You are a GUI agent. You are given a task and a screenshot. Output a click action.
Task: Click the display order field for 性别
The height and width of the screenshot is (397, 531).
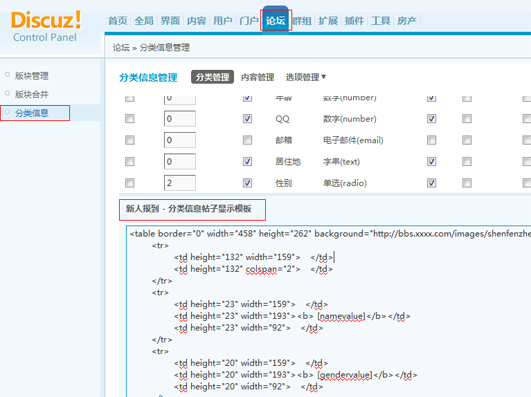coord(180,183)
